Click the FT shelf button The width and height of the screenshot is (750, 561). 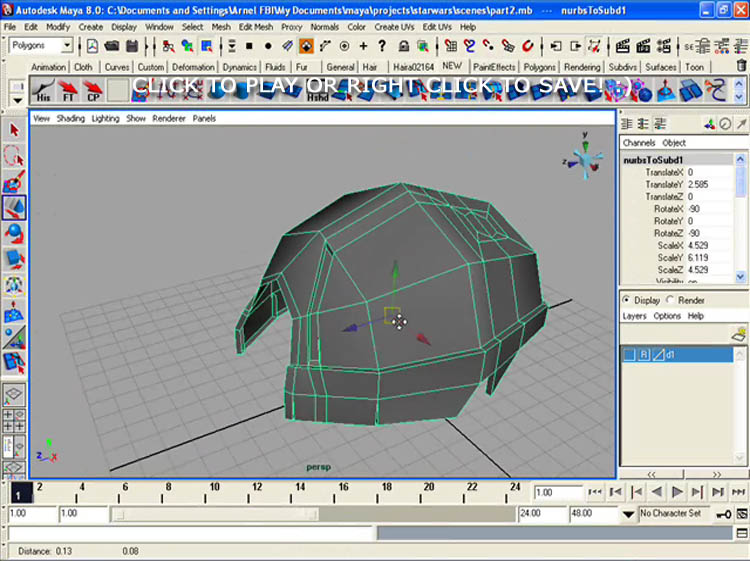[x=68, y=92]
